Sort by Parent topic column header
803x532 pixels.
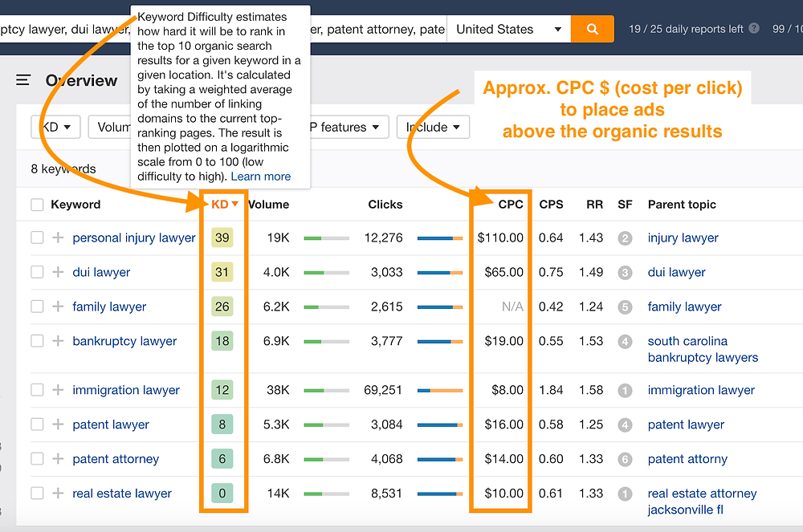click(682, 205)
